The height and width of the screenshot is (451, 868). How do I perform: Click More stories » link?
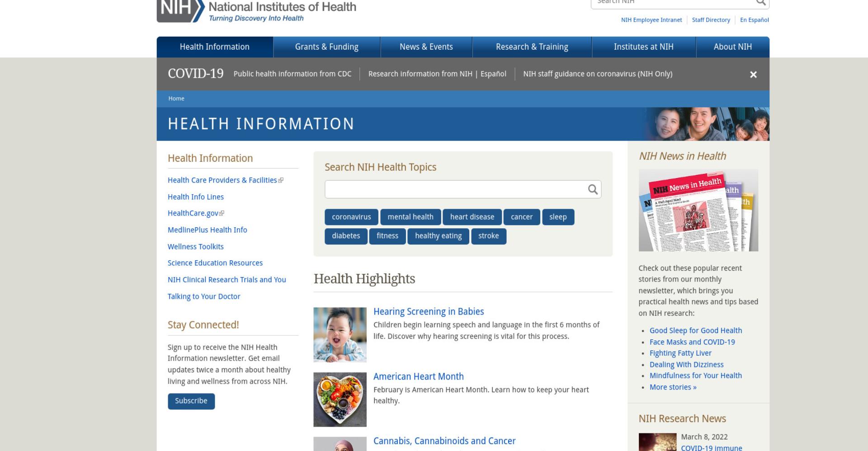coord(673,387)
